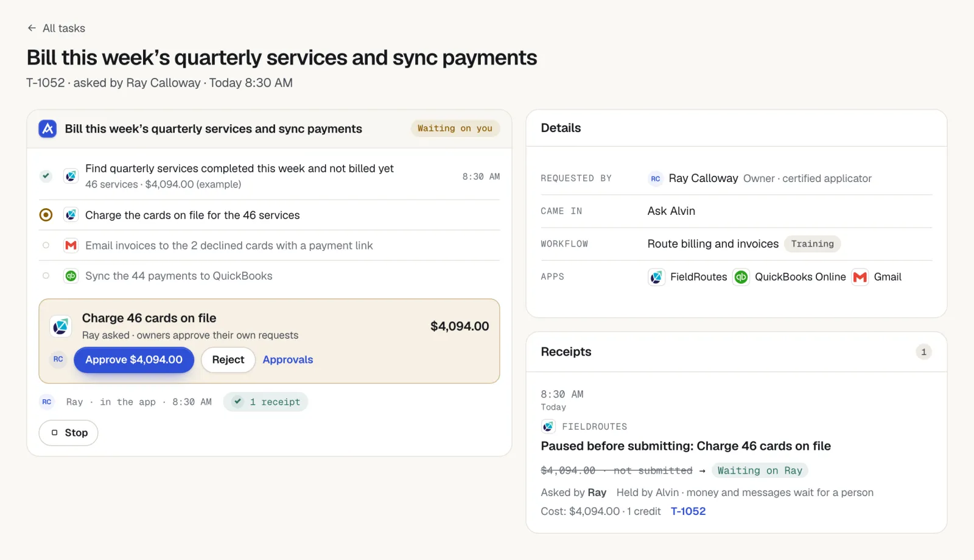
Task: Click FieldRoutes icon beside Charge the cards step
Action: tap(71, 215)
